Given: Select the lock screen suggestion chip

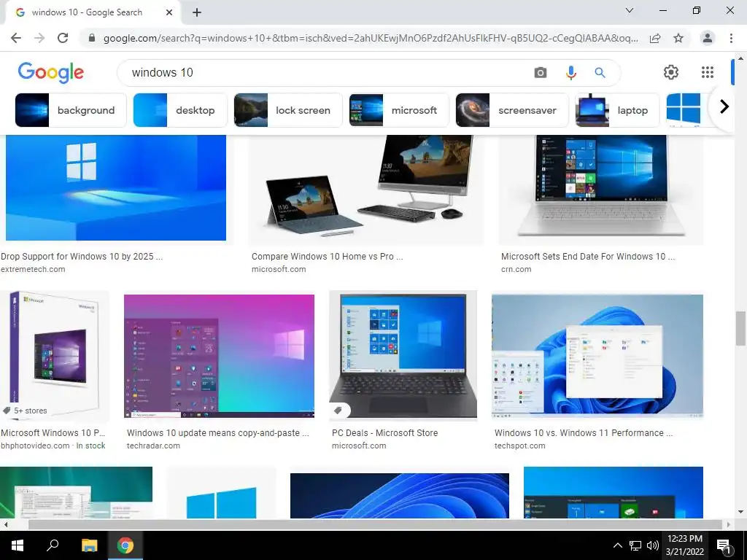Looking at the screenshot, I should tap(287, 110).
